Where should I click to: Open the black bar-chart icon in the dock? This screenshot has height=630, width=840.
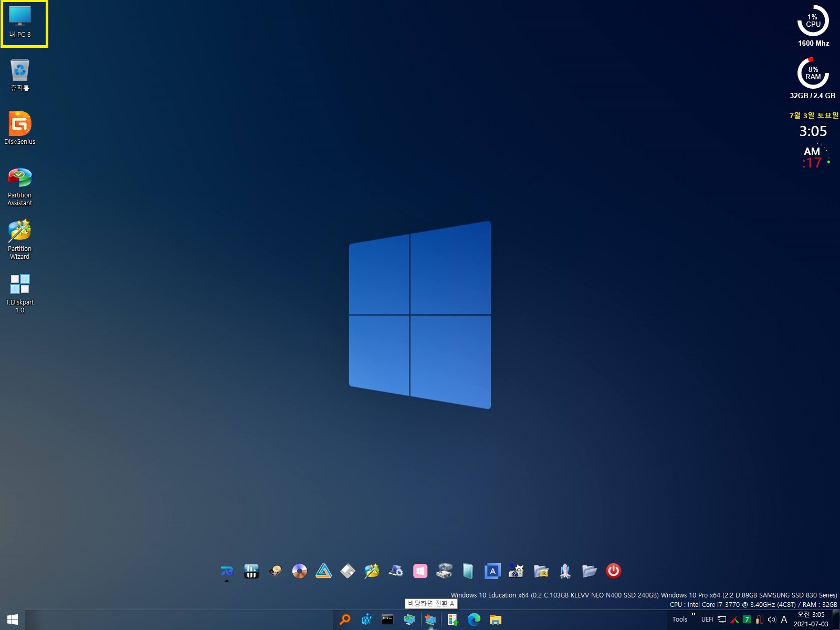coord(251,571)
